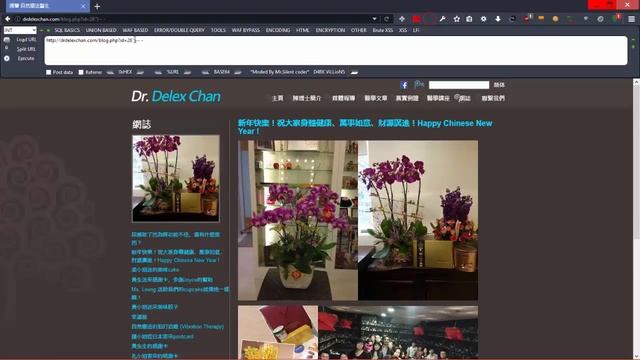Click sidebar orchid thumbnail image
This screenshot has height=360, width=640.
pos(176,179)
